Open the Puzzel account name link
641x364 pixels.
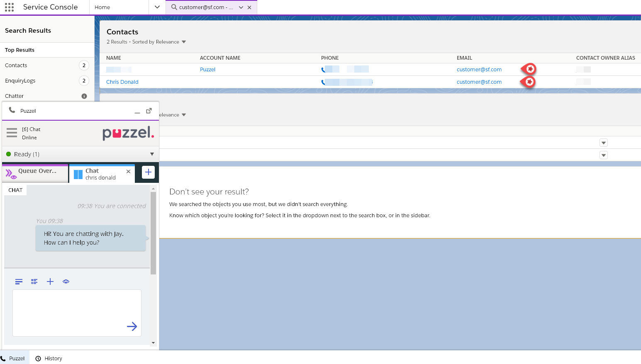pyautogui.click(x=207, y=70)
